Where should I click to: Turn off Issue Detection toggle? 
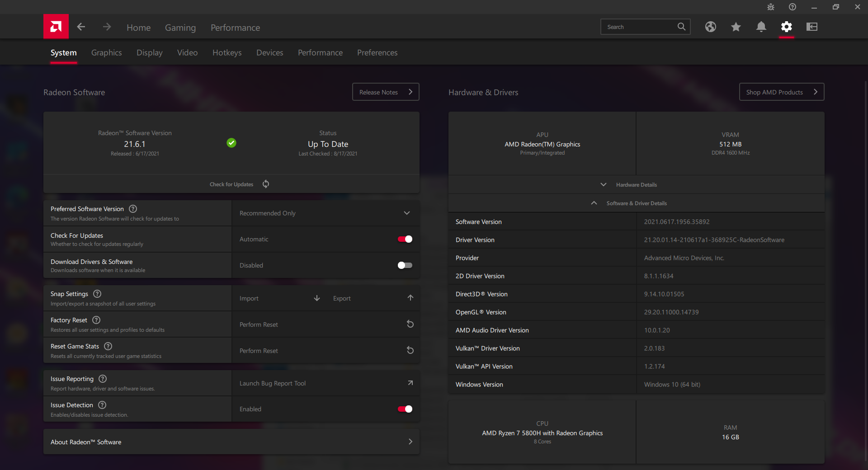click(405, 409)
